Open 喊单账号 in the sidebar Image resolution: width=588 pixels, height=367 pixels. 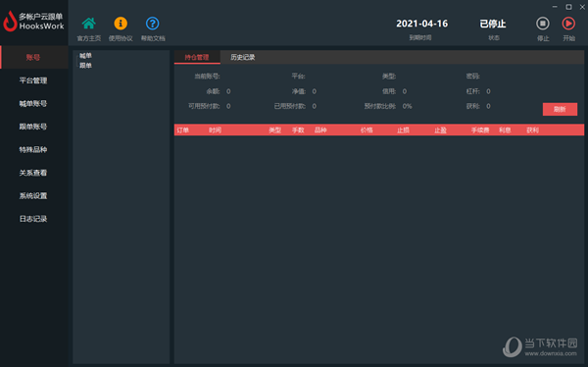[33, 104]
